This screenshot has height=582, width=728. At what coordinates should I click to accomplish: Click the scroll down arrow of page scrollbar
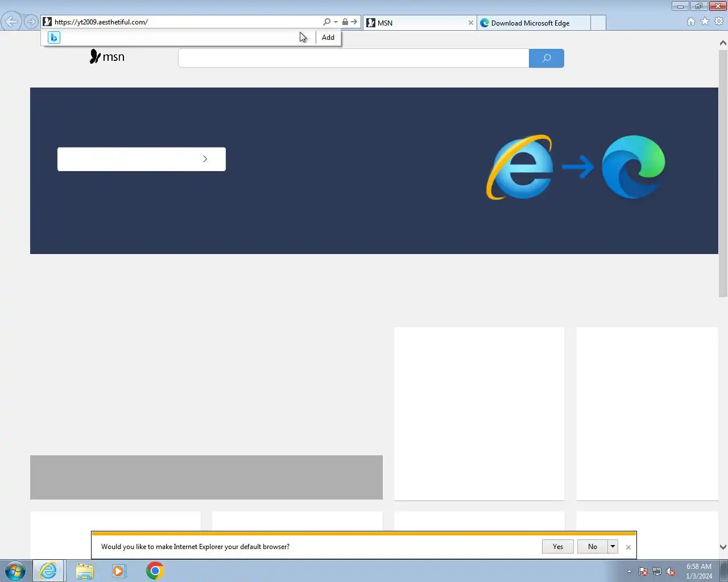coord(723,547)
